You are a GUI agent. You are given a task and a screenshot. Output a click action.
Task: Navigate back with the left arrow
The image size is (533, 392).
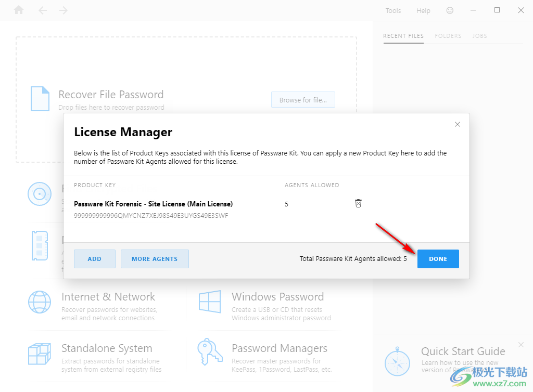click(43, 10)
